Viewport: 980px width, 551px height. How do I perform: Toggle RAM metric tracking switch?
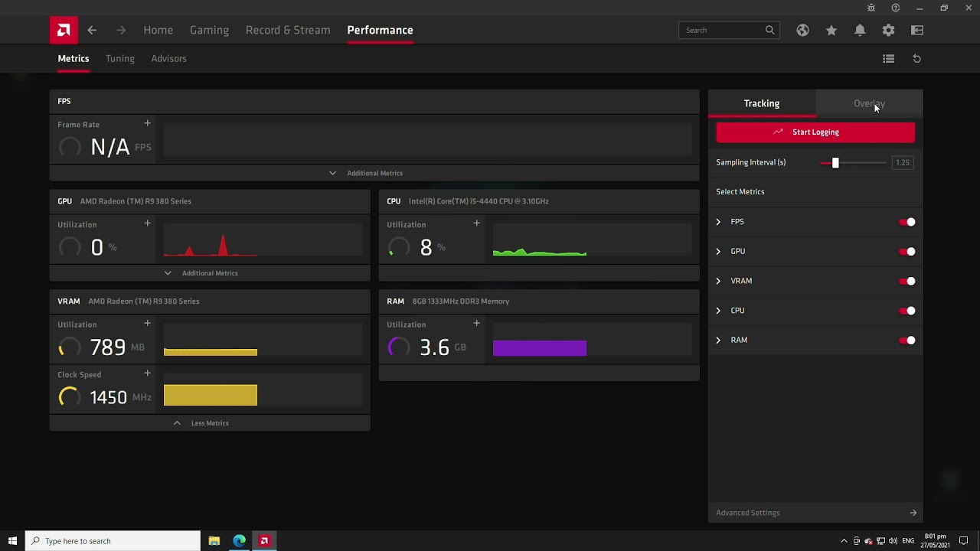[907, 341]
